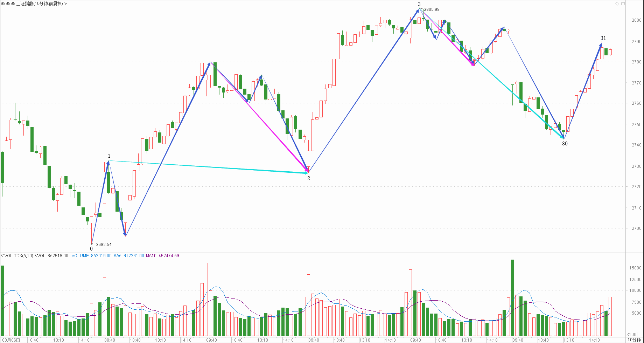Click the 2692.54 low price marker
Screen dimensions: 644x343
pyautogui.click(x=104, y=245)
